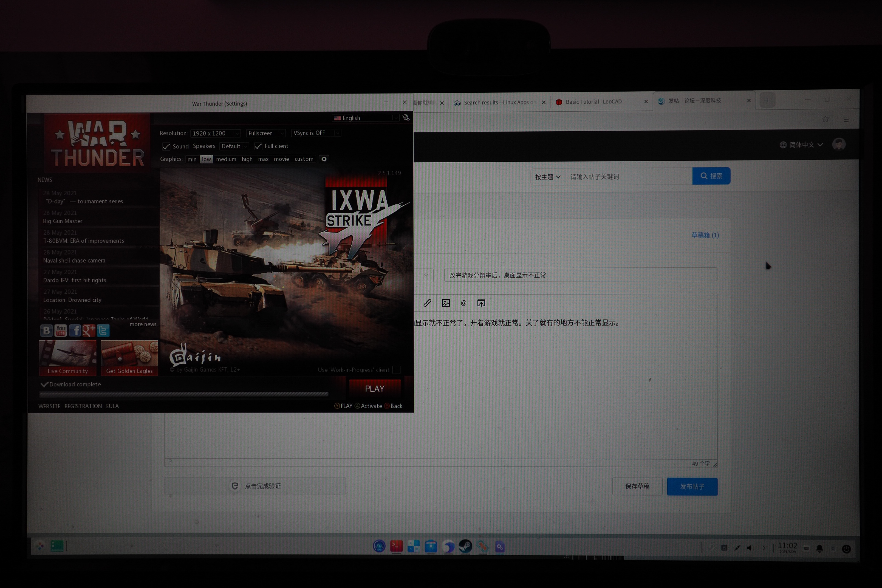The image size is (882, 588).
Task: Click the blue 发布帖子 button
Action: pyautogui.click(x=692, y=486)
